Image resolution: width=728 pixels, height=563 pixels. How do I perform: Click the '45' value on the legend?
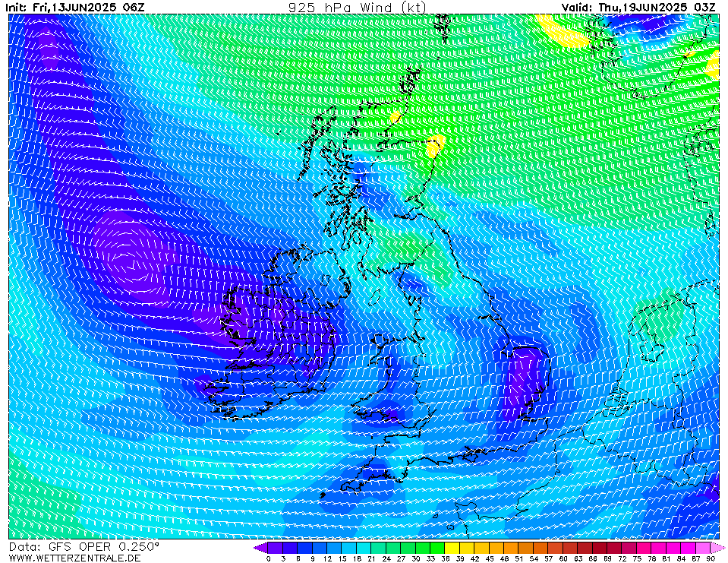click(490, 558)
